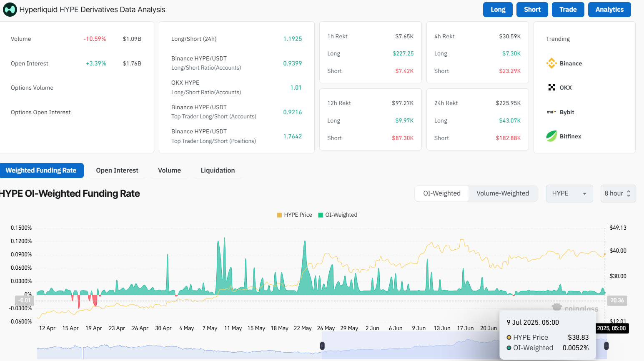Click the Binance logo in Trending
Image resolution: width=644 pixels, height=361 pixels.
pyautogui.click(x=551, y=63)
